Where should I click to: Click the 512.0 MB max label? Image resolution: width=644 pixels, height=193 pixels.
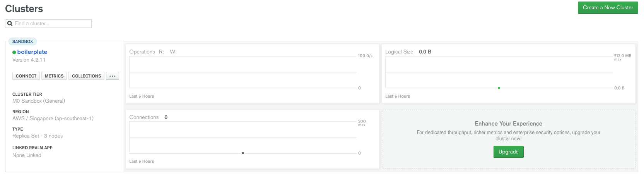pyautogui.click(x=623, y=57)
